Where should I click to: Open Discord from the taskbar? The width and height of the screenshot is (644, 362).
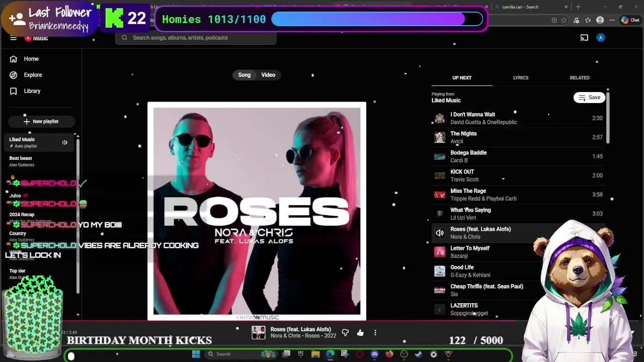374,354
